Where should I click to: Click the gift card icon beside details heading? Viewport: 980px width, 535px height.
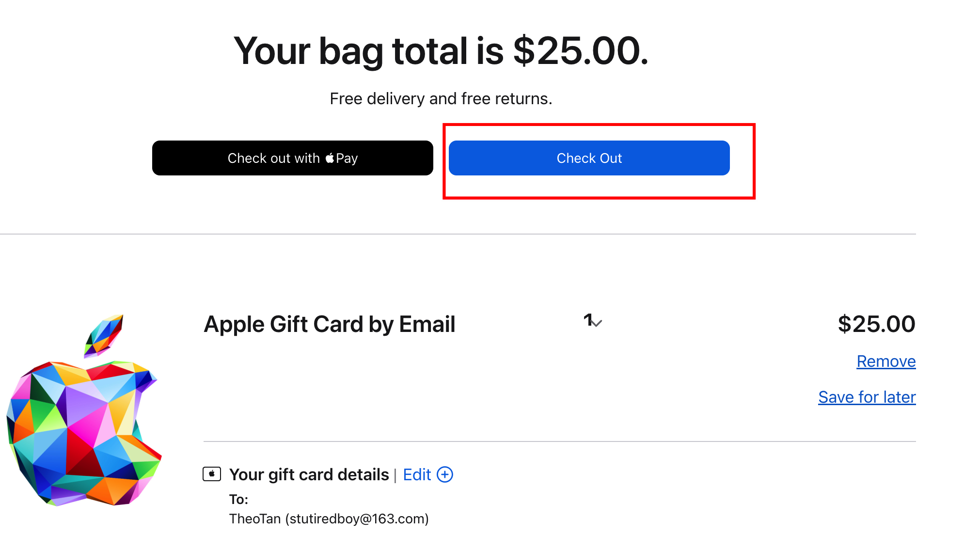tap(212, 474)
